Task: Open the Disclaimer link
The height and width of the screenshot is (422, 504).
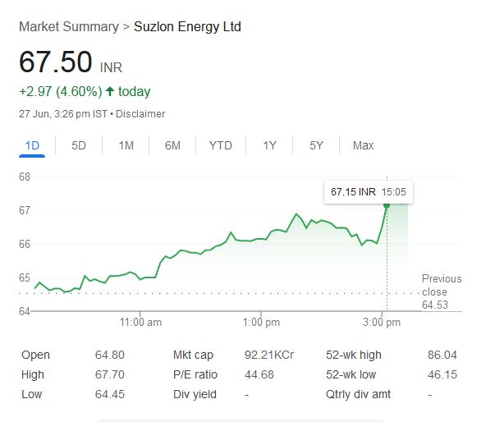Action: (x=140, y=114)
